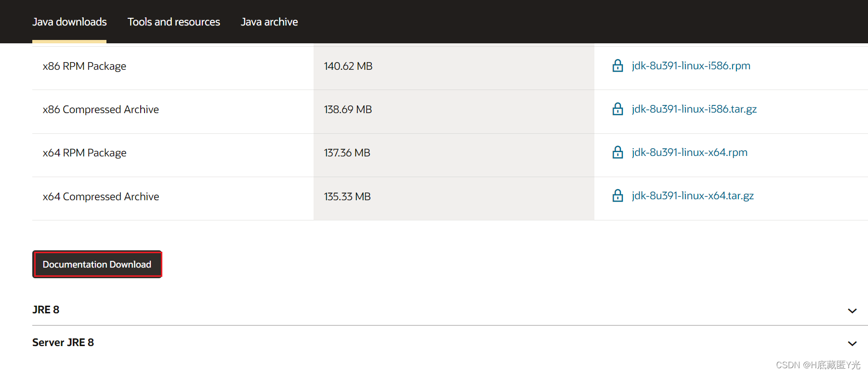868x374 pixels.
Task: Click the Documentation Download button
Action: [97, 264]
